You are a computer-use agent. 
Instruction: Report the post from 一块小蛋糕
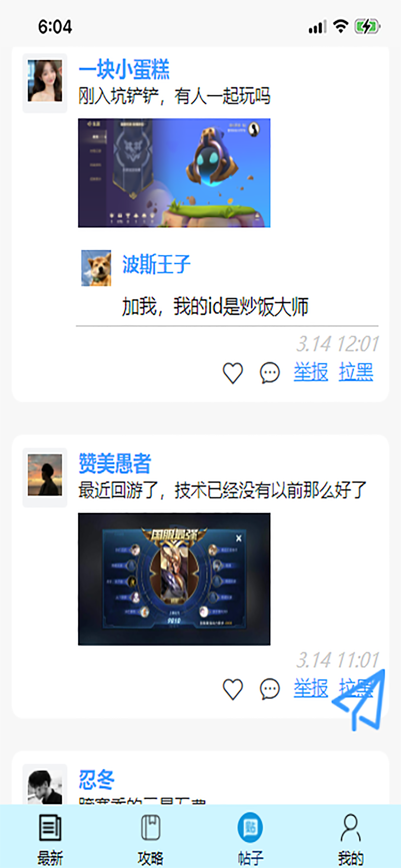coord(310,372)
